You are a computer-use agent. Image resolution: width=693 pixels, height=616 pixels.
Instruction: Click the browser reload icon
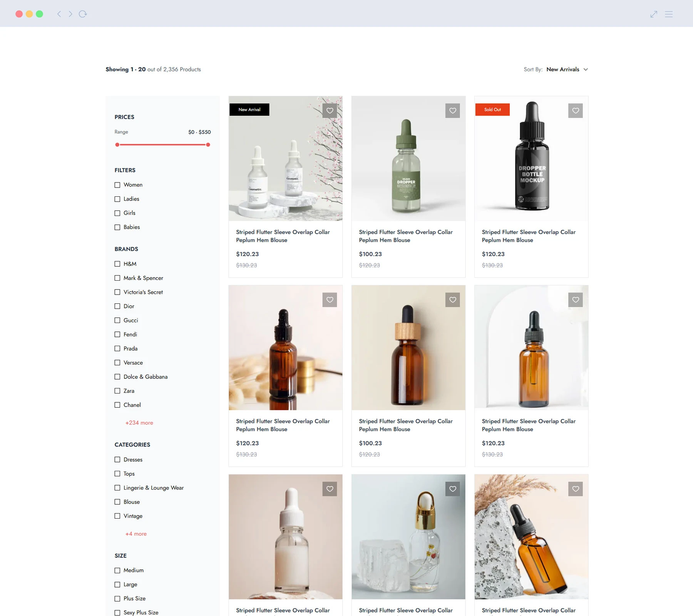tap(83, 14)
